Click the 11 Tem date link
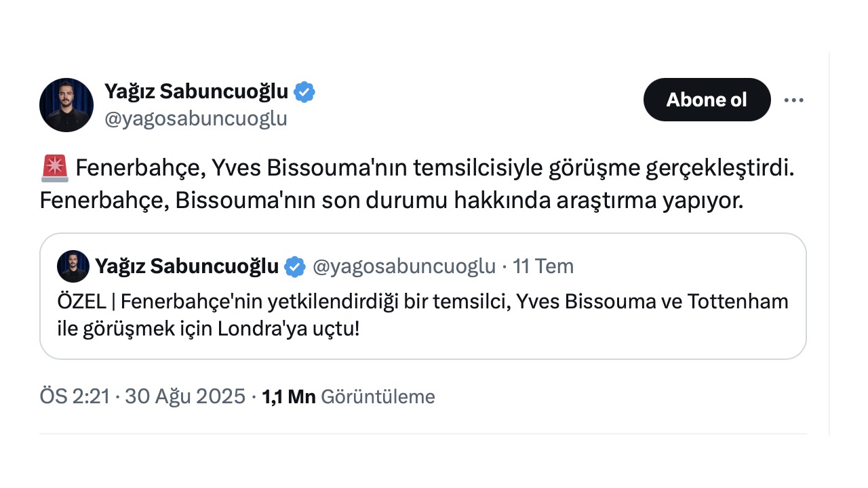868x488 pixels. coord(543,266)
